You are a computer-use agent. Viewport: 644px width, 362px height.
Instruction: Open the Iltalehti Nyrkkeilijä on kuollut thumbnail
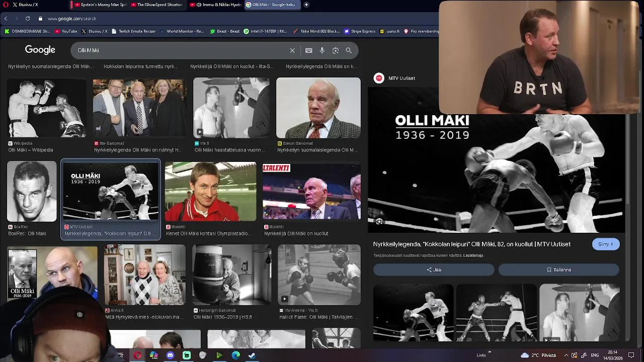311,191
